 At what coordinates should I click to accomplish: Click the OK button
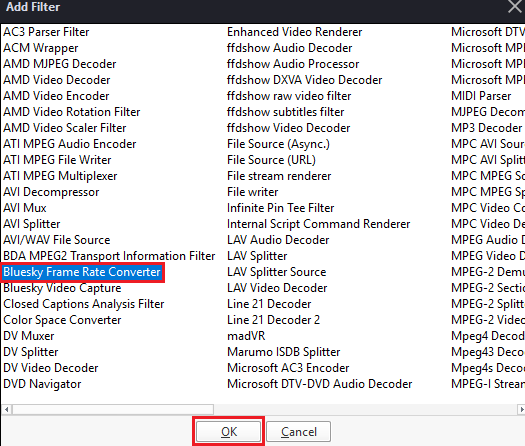(x=228, y=432)
